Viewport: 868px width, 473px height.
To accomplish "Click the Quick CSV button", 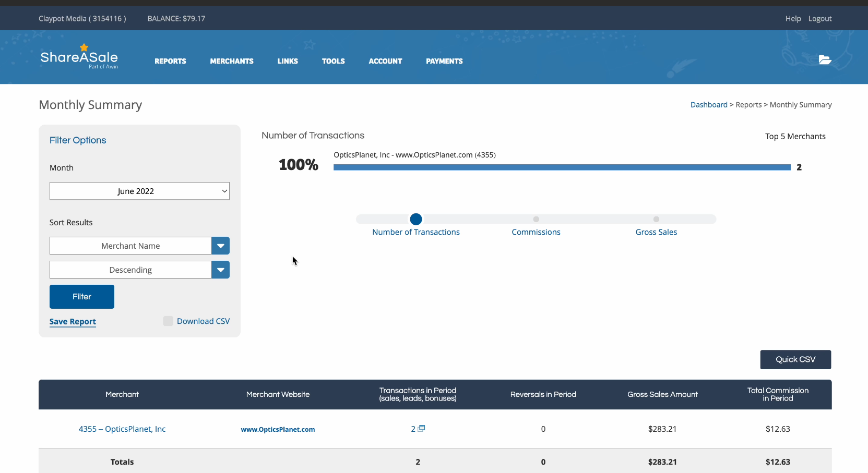I will (x=795, y=359).
